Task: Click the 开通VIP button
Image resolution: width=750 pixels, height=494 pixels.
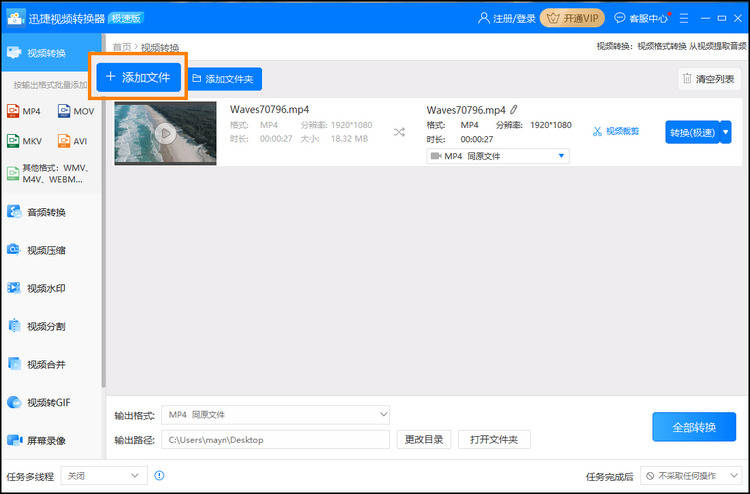Action: [x=572, y=18]
